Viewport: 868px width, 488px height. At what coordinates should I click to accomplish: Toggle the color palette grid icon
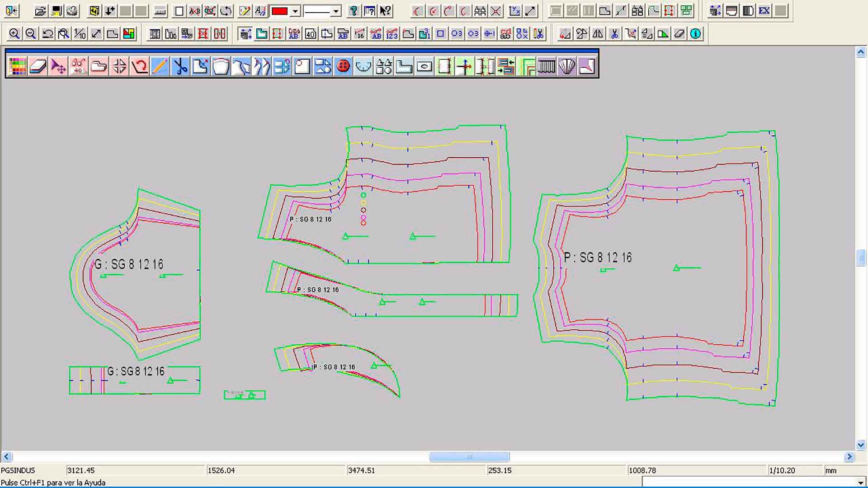(x=17, y=67)
